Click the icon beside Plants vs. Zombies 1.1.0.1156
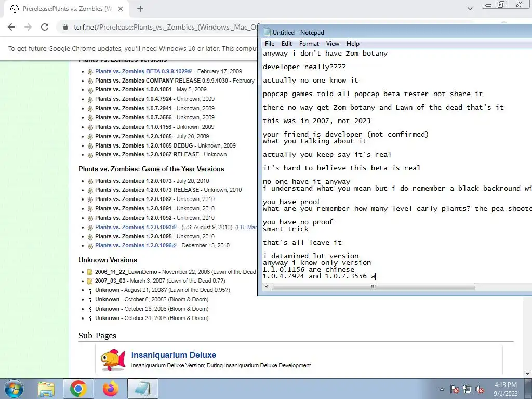The image size is (532, 399). click(90, 127)
